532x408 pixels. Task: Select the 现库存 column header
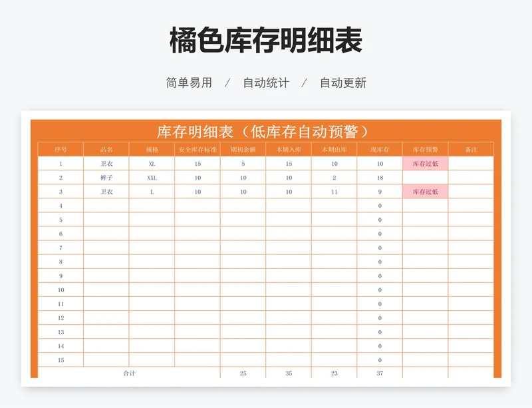click(380, 150)
